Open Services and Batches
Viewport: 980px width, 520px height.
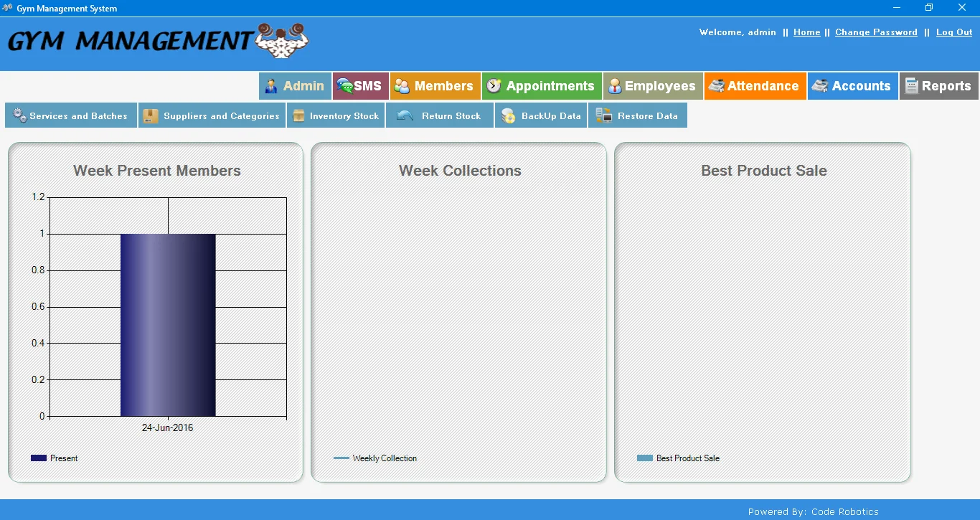click(71, 115)
